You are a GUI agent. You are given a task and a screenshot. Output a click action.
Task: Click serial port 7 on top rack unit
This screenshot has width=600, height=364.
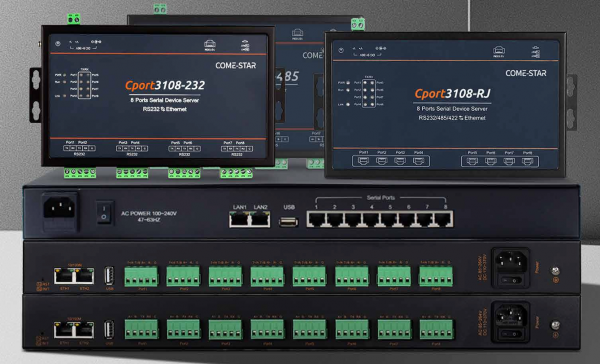(x=425, y=220)
